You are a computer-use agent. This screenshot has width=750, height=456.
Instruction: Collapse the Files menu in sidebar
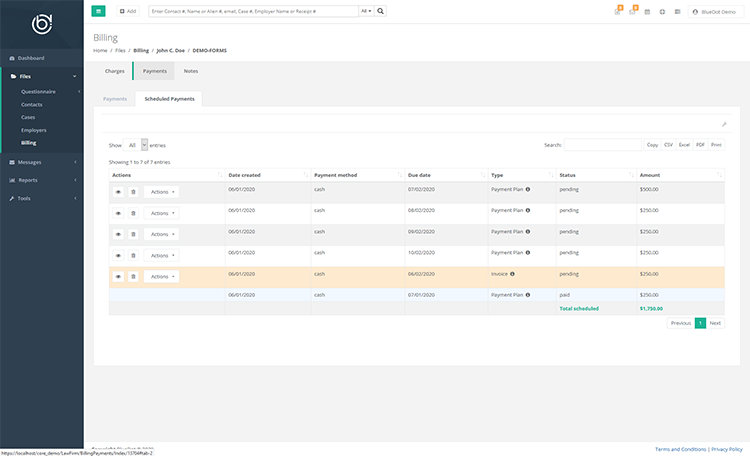click(x=42, y=76)
